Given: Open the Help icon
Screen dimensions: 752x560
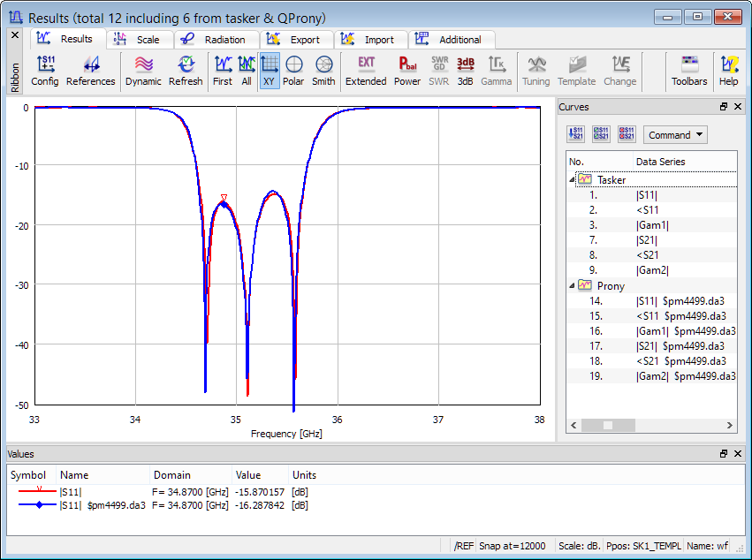Looking at the screenshot, I should click(728, 71).
